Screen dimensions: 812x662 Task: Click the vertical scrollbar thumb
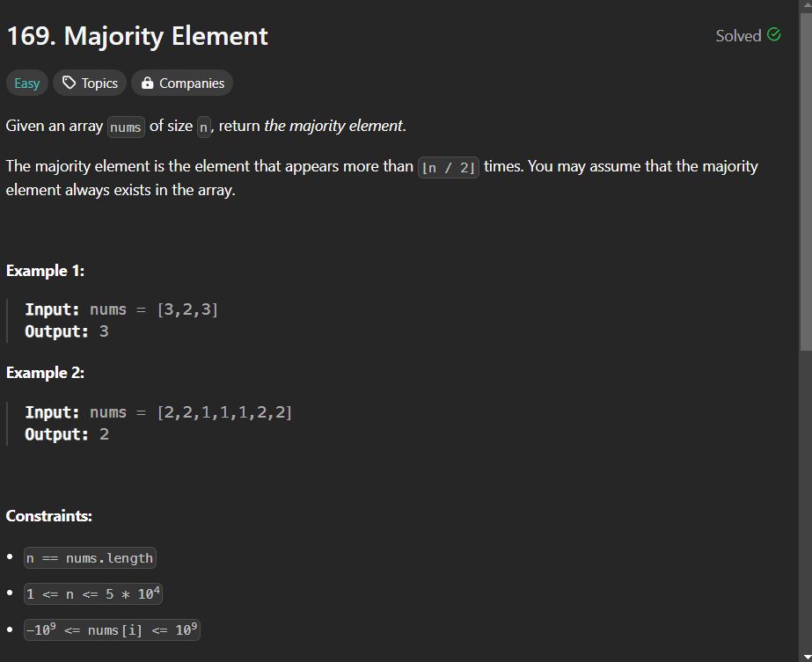tap(805, 182)
